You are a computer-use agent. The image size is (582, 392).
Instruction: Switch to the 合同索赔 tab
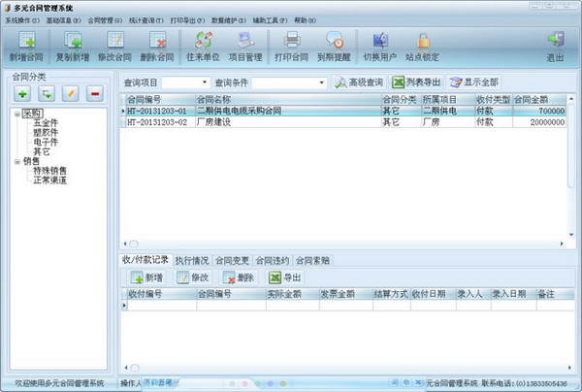312,261
